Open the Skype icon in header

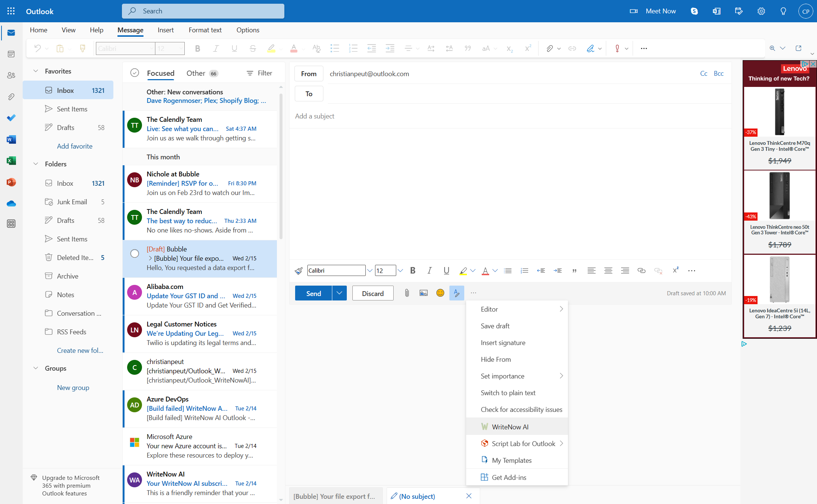(694, 11)
